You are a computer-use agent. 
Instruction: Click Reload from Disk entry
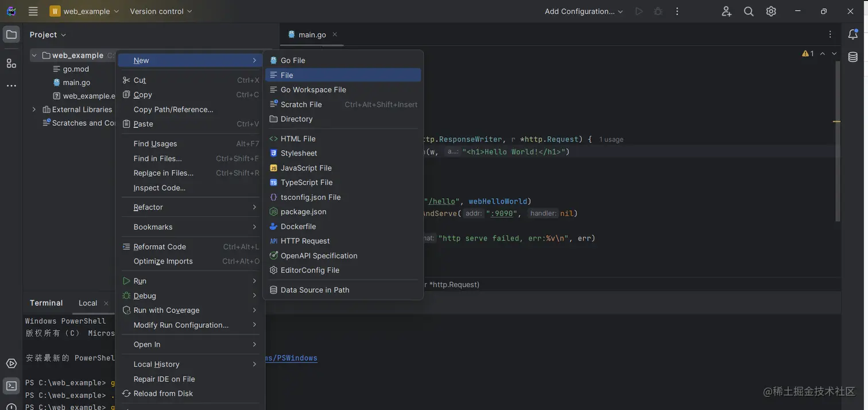click(191, 393)
